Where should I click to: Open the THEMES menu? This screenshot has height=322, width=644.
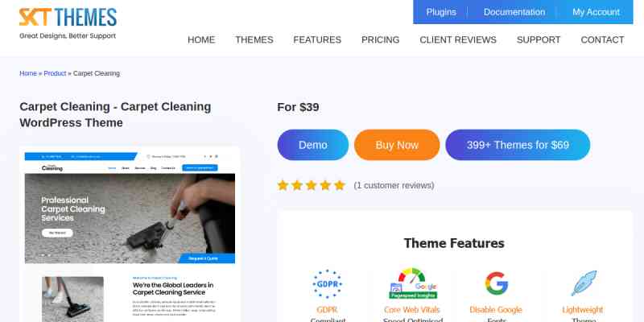[254, 39]
